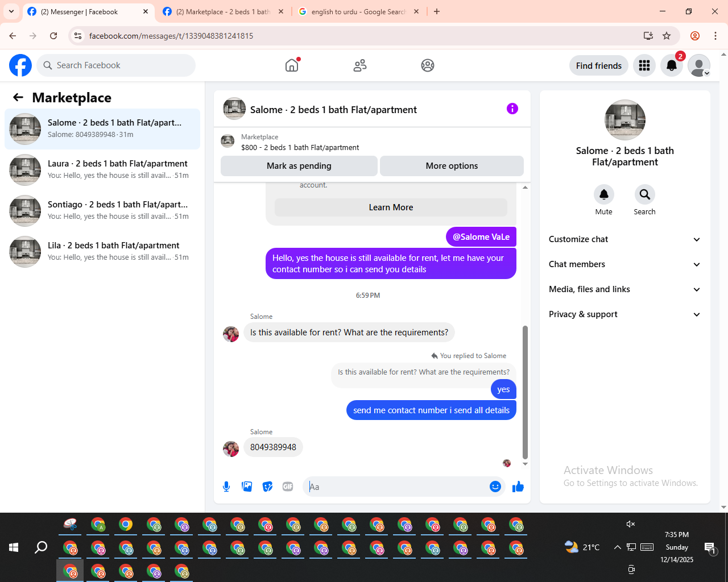The width and height of the screenshot is (728, 582).
Task: Open the Friends icon in top navigation
Action: (x=360, y=65)
